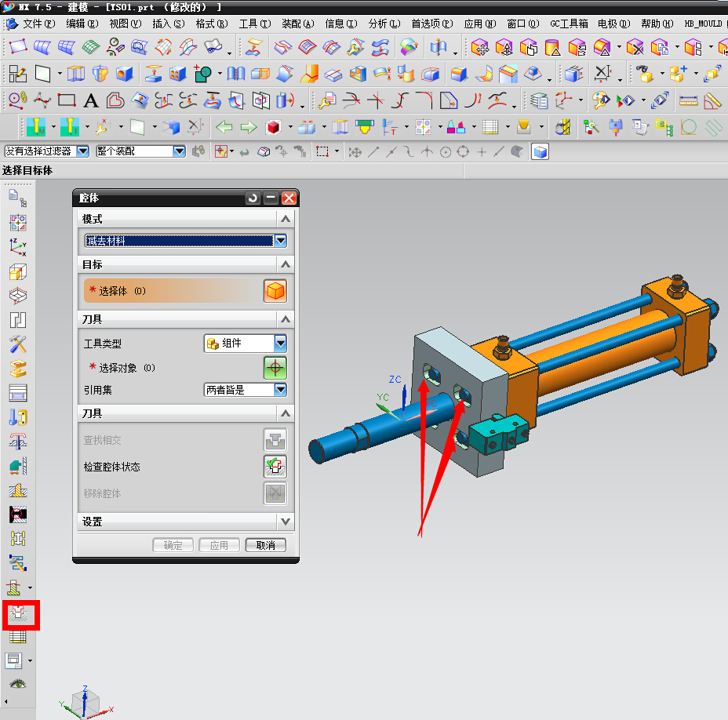Select the Text (A) tool in toolbar
The width and height of the screenshot is (728, 720).
(91, 100)
